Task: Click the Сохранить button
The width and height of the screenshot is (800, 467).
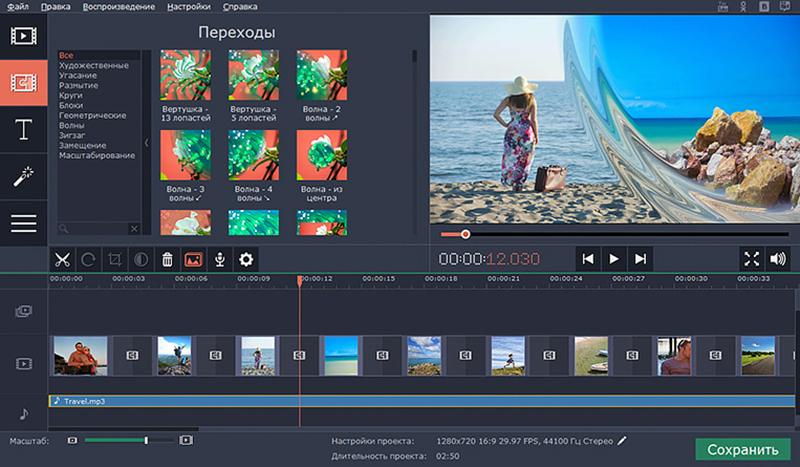Action: pos(742,449)
